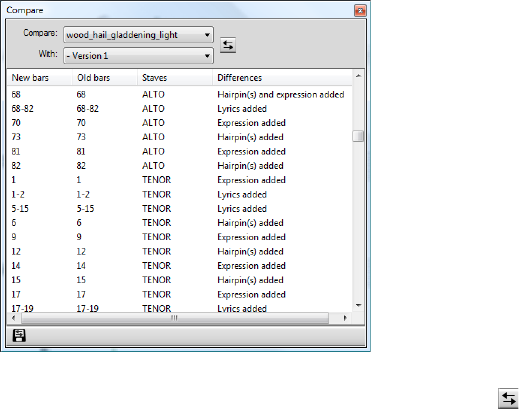Click the horizontal scrollbar left arrow

click(x=13, y=318)
